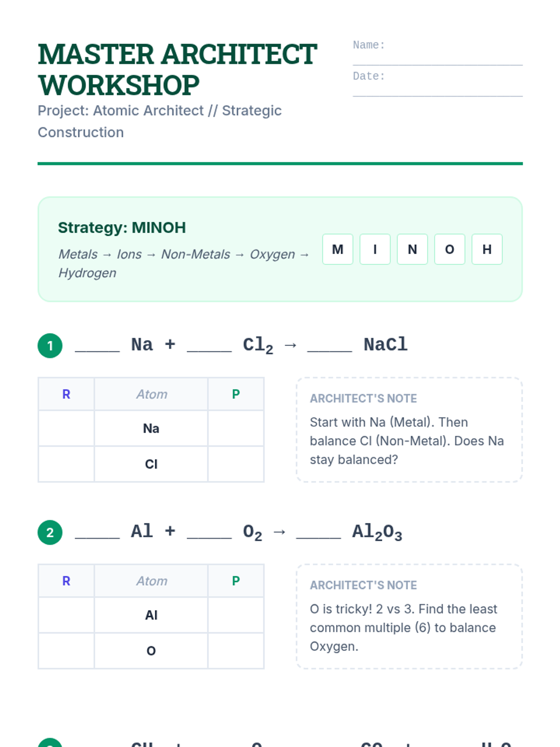Click the N strategy letter box

pos(412,249)
